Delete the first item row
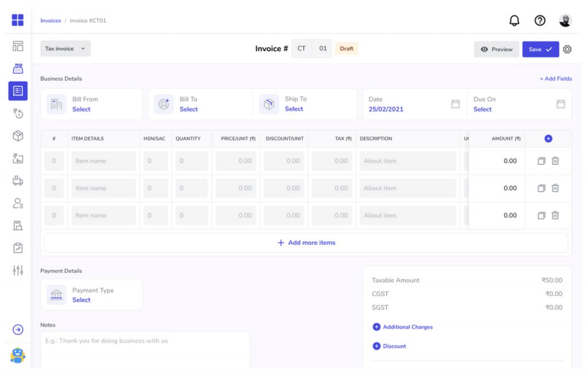588x375 pixels. click(555, 161)
